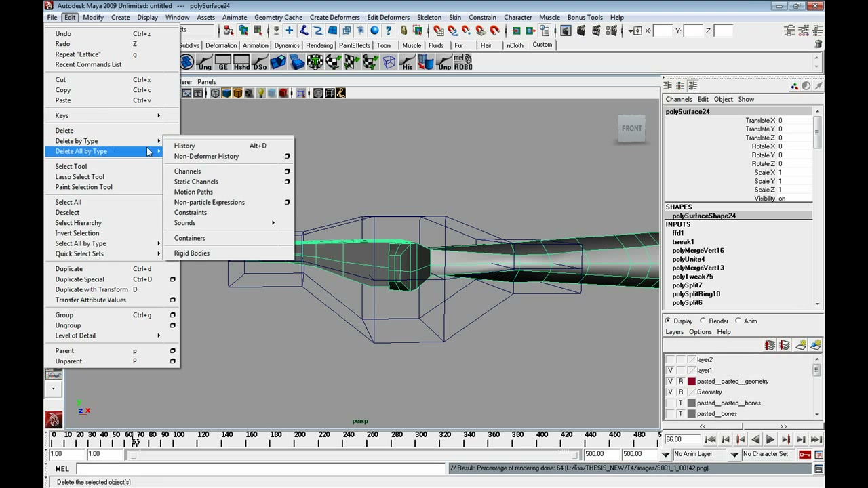Jump to the start of playback range
Screen dimensions: 868x488
(x=710, y=439)
